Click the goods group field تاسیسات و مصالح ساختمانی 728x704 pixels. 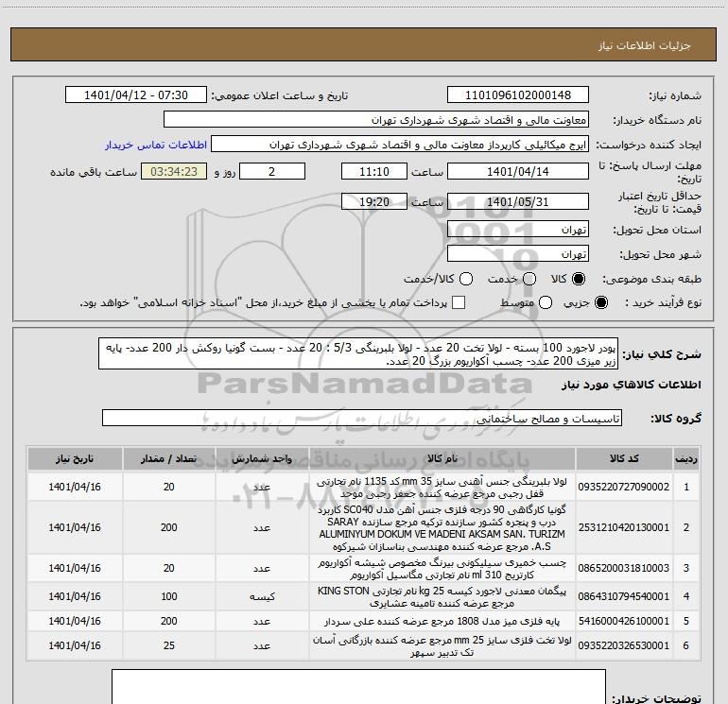(x=362, y=418)
